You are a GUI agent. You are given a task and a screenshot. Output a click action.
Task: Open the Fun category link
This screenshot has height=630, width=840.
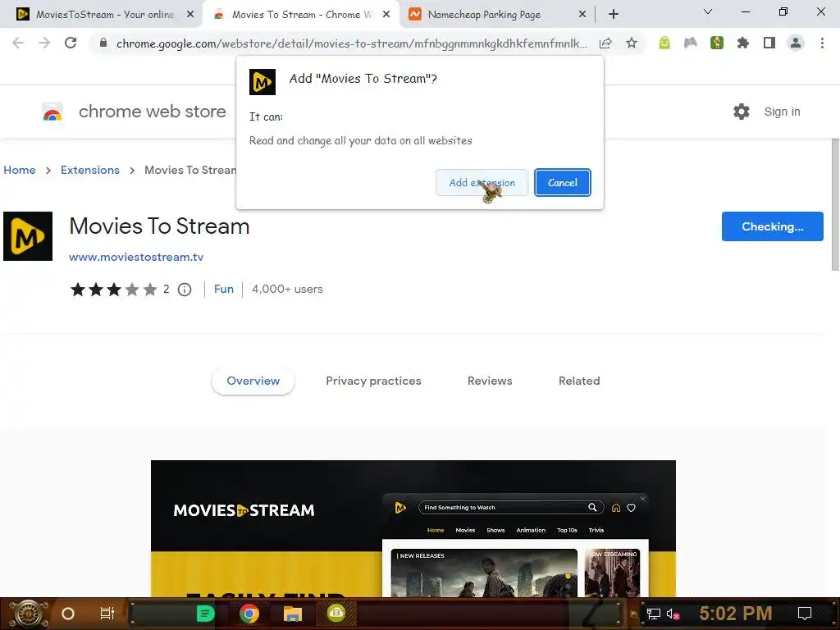[223, 290]
